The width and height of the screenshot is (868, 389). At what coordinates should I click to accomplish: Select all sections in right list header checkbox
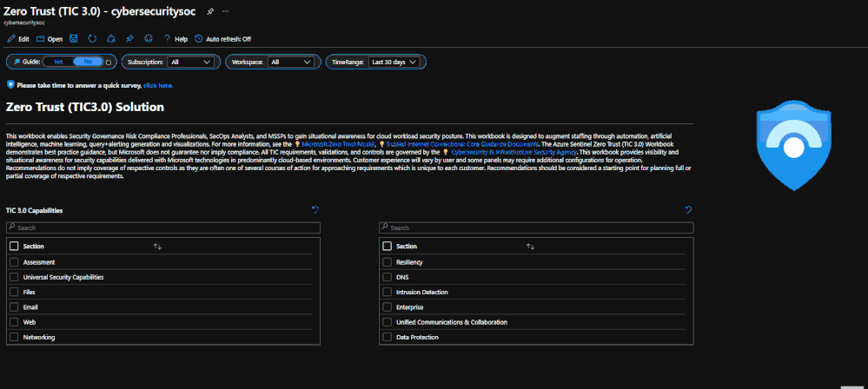coord(388,247)
